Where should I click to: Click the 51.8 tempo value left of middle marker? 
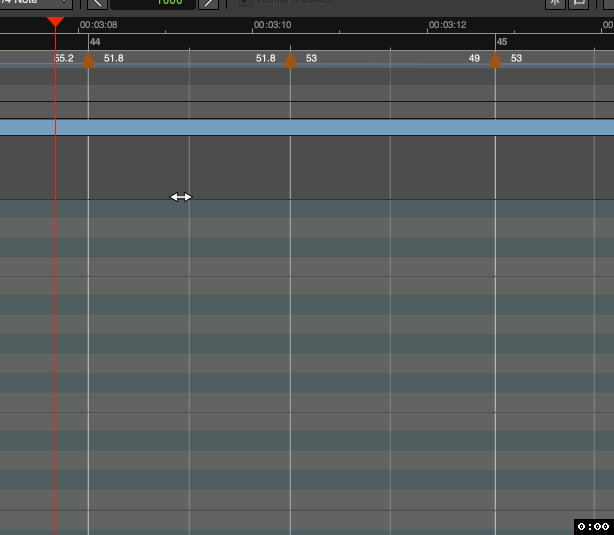pyautogui.click(x=265, y=58)
